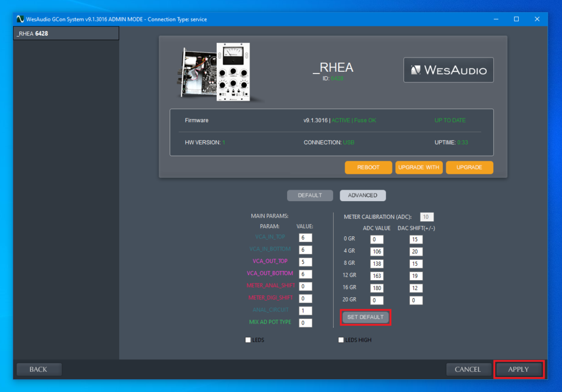This screenshot has height=392, width=562.
Task: Click the VCA_IN_BOTTOM value field
Action: (x=305, y=250)
